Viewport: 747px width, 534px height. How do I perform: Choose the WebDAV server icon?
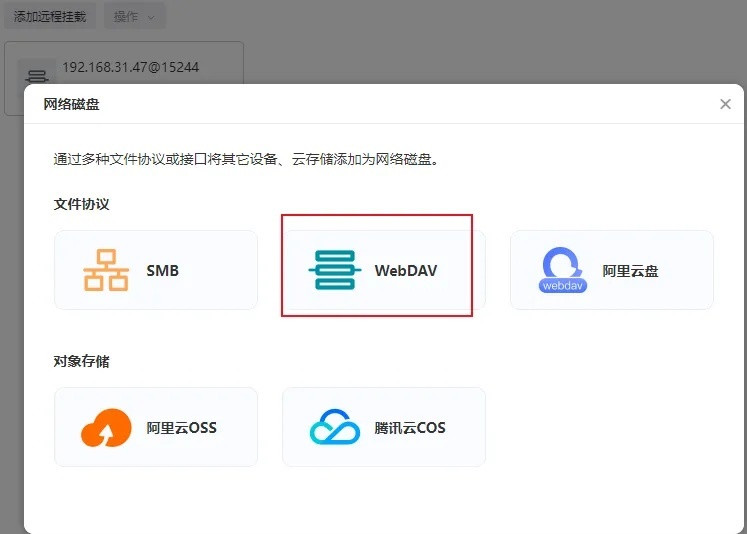[334, 270]
